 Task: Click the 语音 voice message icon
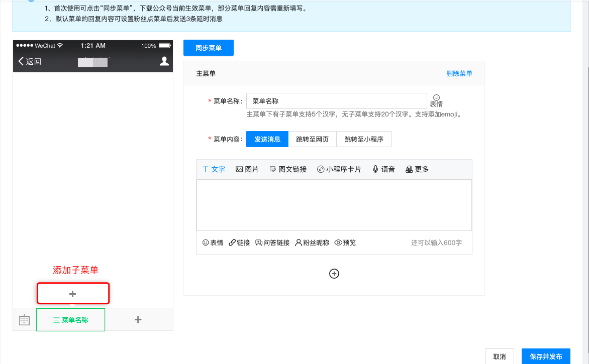point(383,169)
